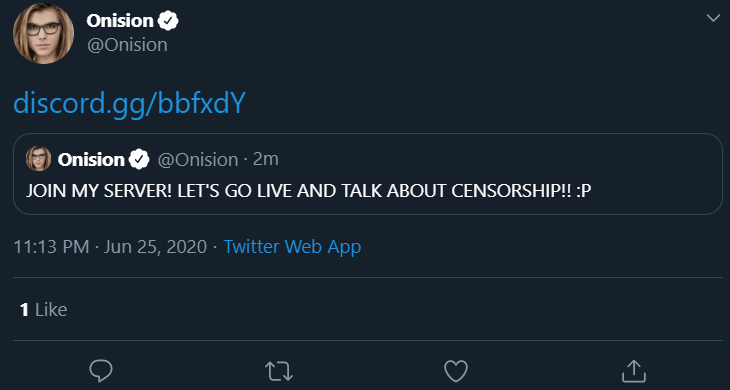Click the verified badge in the quoted tweet
This screenshot has height=390, width=730.
coord(139,159)
